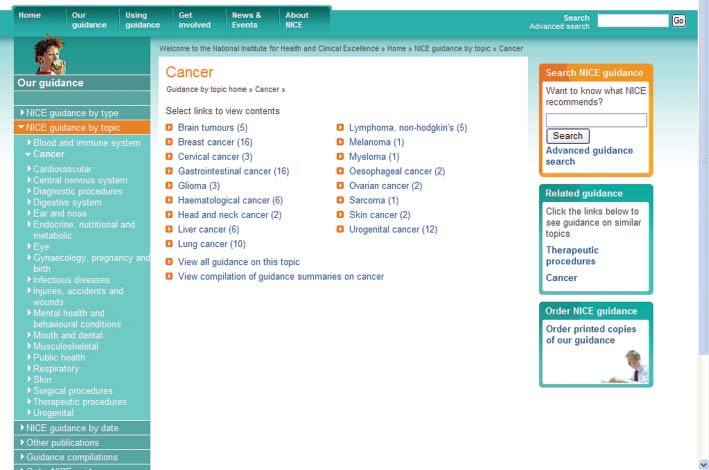Open the Home navigation tab
This screenshot has height=470, width=709.
30,15
